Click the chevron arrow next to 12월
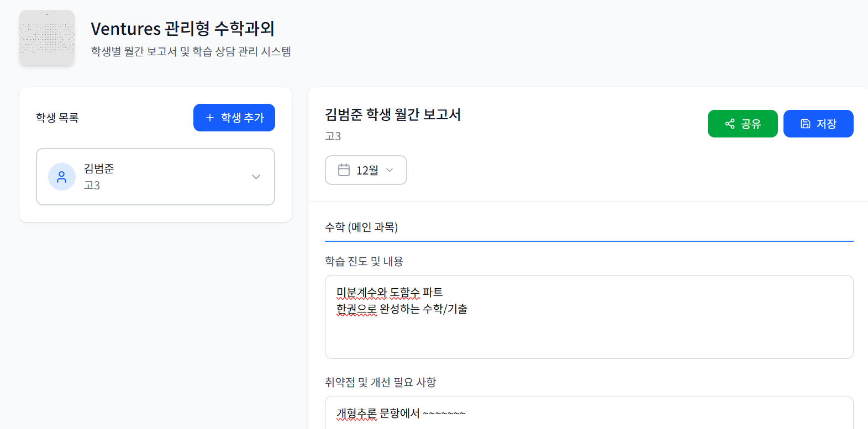This screenshot has width=868, height=429. (390, 170)
